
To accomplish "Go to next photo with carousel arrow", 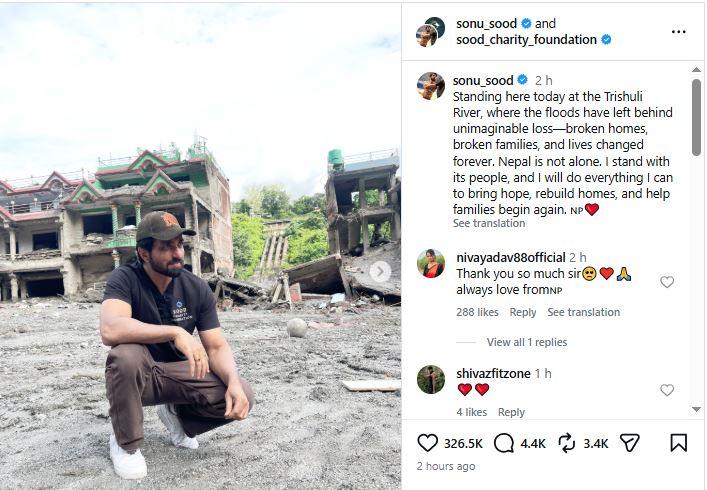I will tap(380, 272).
